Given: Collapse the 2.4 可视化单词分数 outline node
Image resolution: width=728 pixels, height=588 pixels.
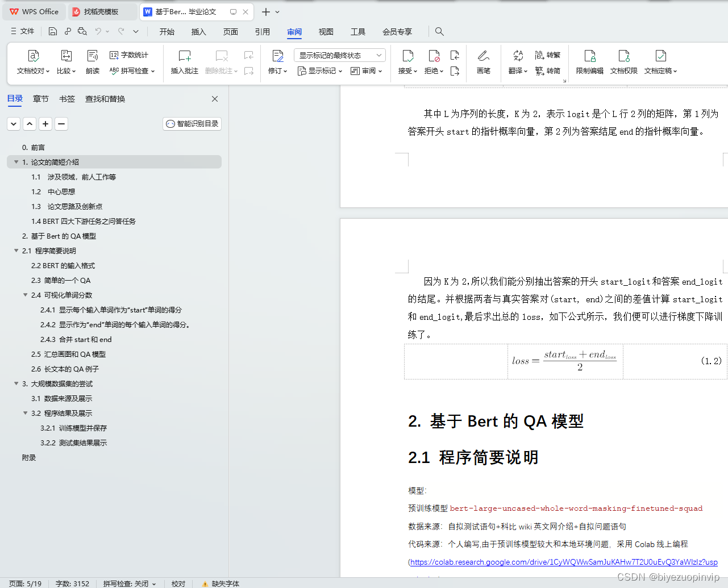Looking at the screenshot, I should 25,295.
